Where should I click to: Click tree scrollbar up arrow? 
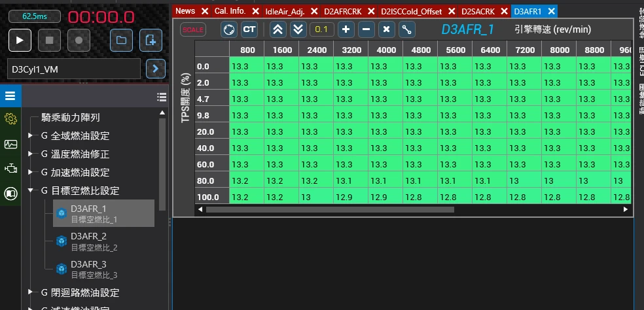click(162, 112)
